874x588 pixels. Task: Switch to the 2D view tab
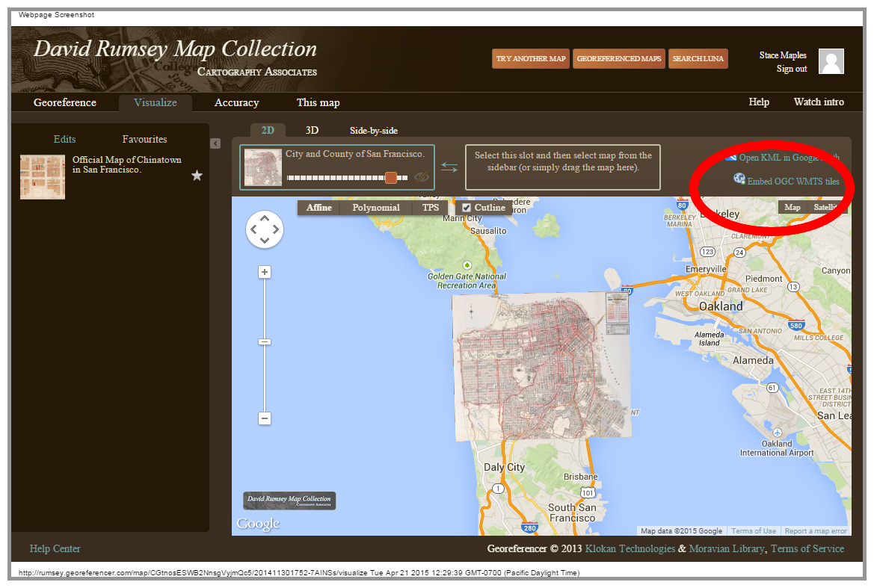coord(268,130)
